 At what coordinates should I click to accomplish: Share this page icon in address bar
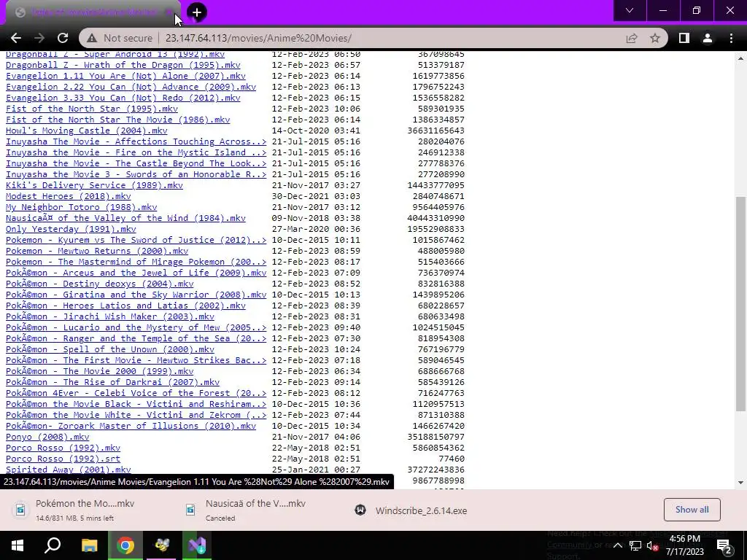click(632, 38)
